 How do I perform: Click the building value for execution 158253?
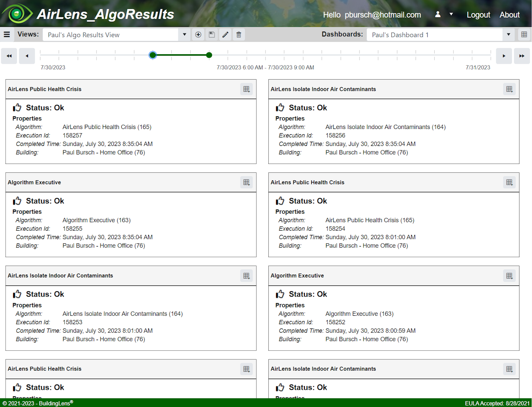coord(104,339)
